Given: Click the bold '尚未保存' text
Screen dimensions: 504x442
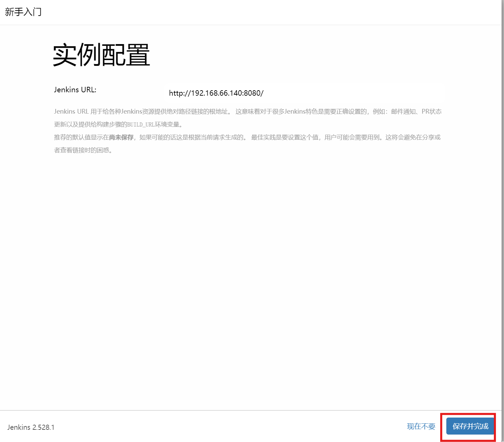Looking at the screenshot, I should pyautogui.click(x=121, y=137).
